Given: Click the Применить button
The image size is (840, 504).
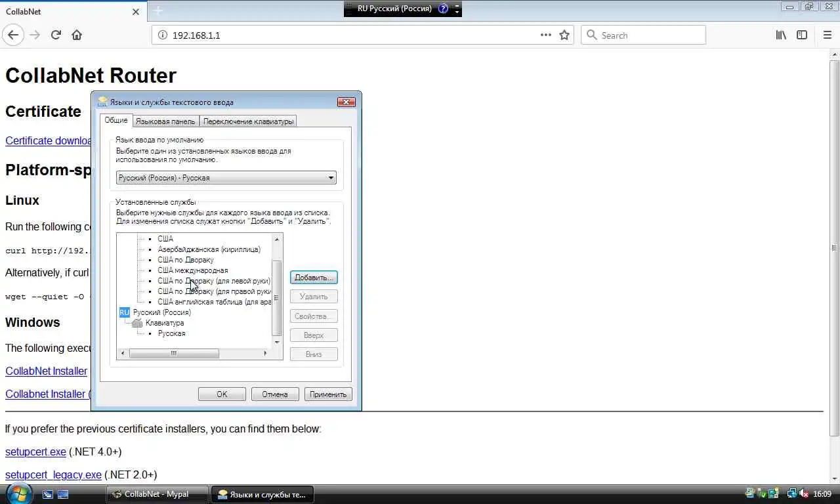Looking at the screenshot, I should tap(328, 394).
